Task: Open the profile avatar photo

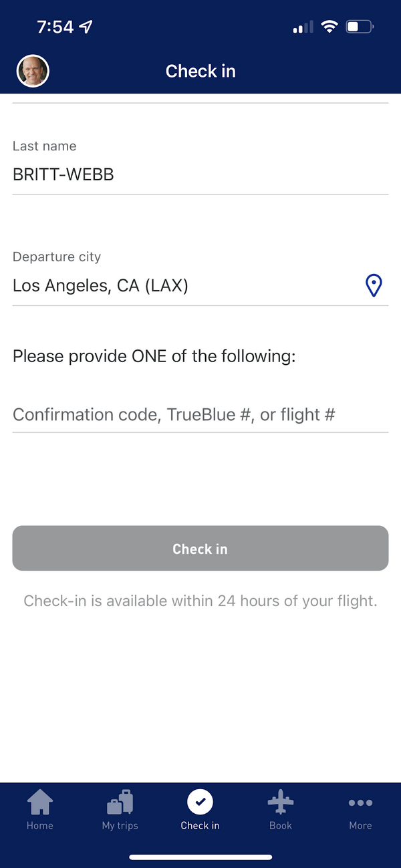Action: (33, 71)
